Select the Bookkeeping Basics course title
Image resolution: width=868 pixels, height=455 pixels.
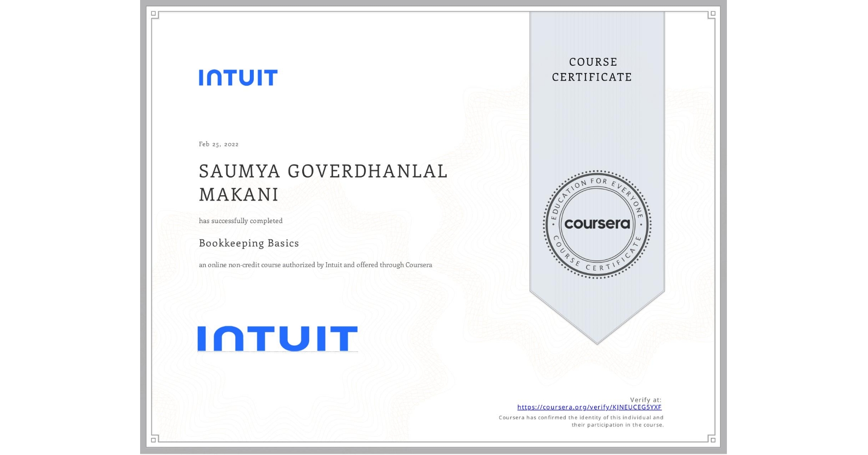(x=249, y=243)
